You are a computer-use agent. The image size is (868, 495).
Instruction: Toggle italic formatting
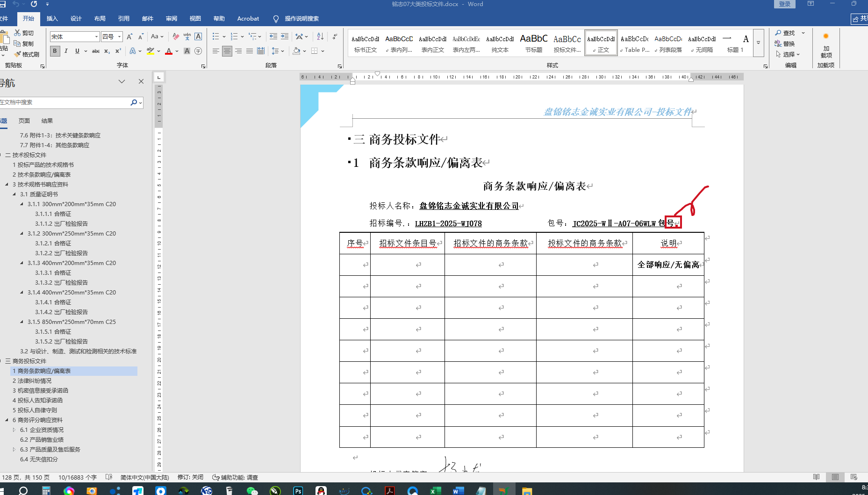click(x=66, y=51)
